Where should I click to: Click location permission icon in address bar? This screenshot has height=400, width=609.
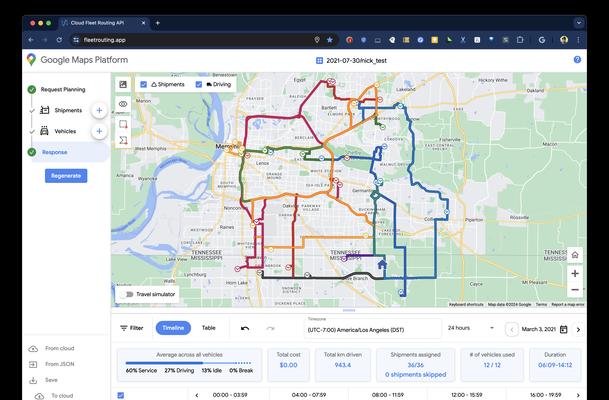317,40
